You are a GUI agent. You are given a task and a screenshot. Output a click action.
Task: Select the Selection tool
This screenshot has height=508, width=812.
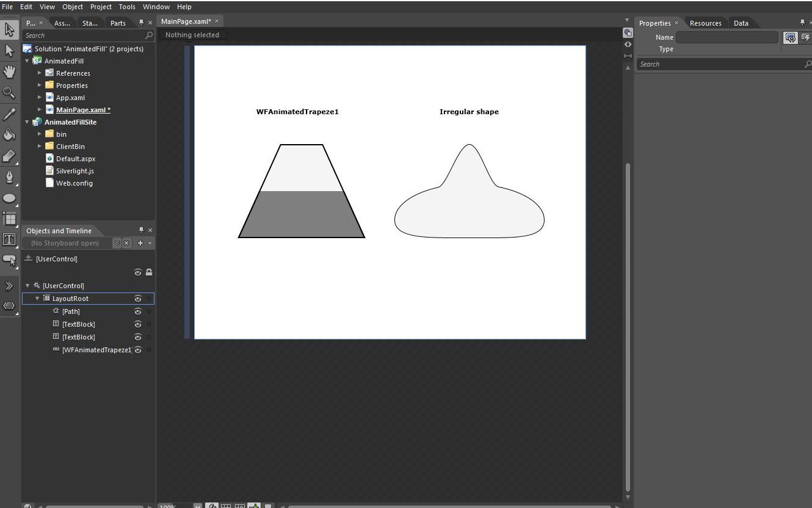pyautogui.click(x=9, y=29)
